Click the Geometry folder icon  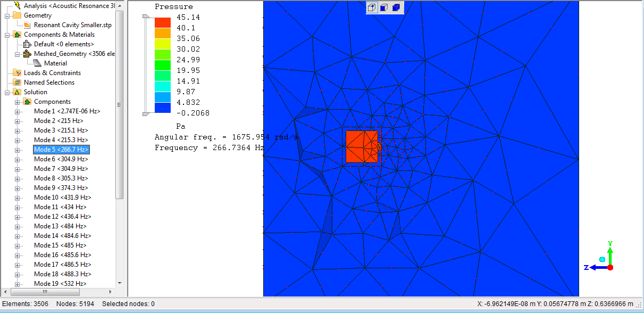coord(18,15)
